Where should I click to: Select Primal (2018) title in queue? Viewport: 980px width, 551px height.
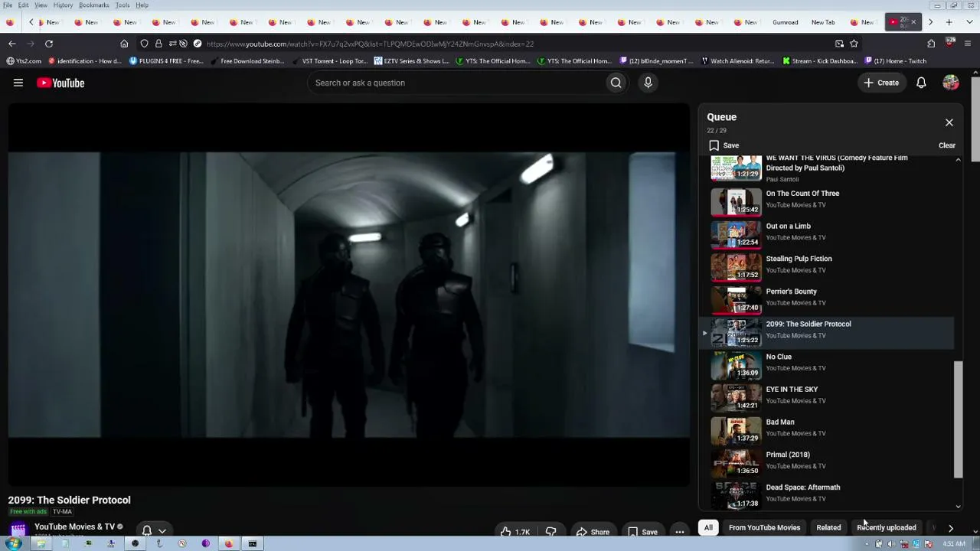click(788, 455)
